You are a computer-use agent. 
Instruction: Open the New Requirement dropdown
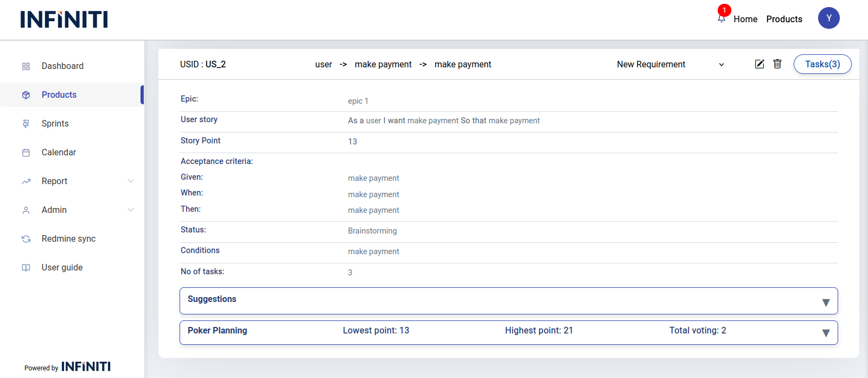[670, 65]
